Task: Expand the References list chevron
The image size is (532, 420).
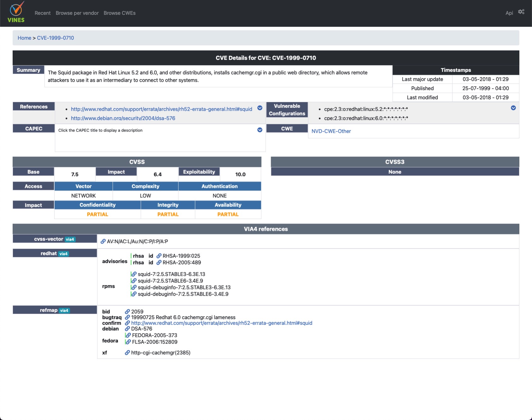Action: point(260,108)
